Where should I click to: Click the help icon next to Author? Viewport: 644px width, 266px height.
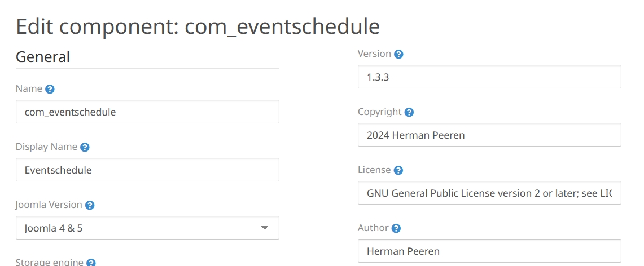coord(396,228)
